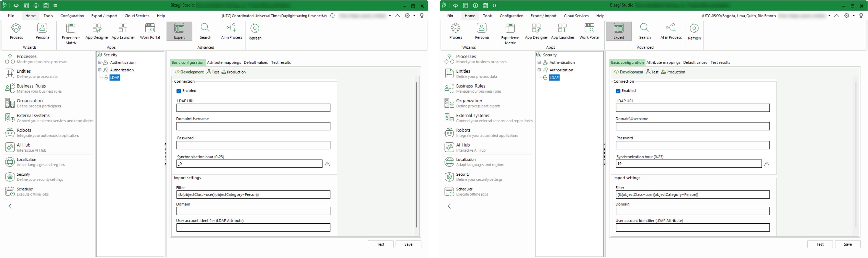Viewport: 868px width, 258px height.
Task: Click the form's vertical scrollbar in the UTC window
Action: 416,155
